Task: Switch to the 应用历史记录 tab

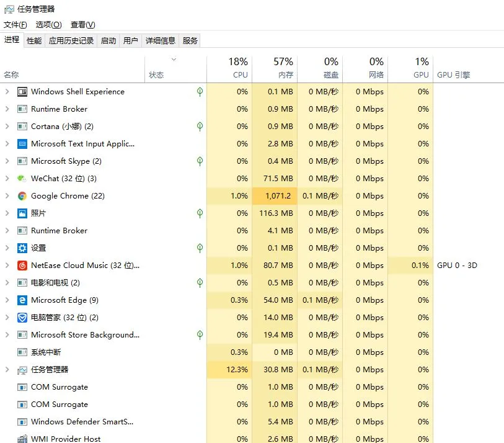Action: pos(71,40)
